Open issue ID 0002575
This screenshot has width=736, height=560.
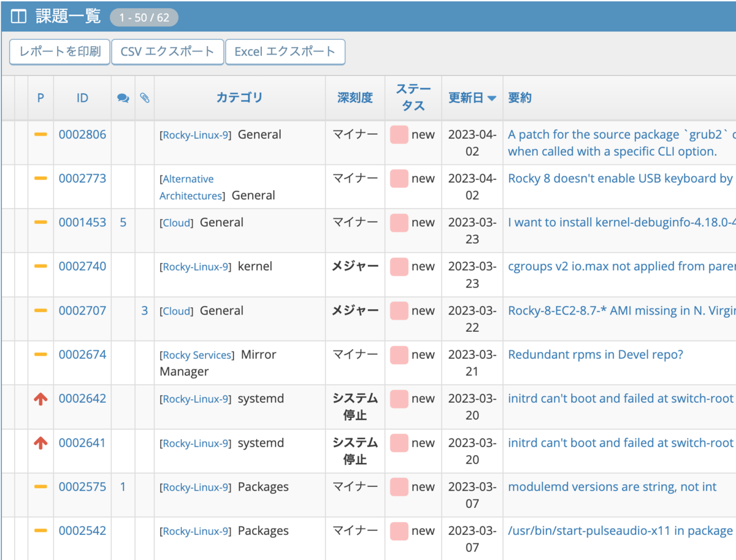pyautogui.click(x=82, y=487)
